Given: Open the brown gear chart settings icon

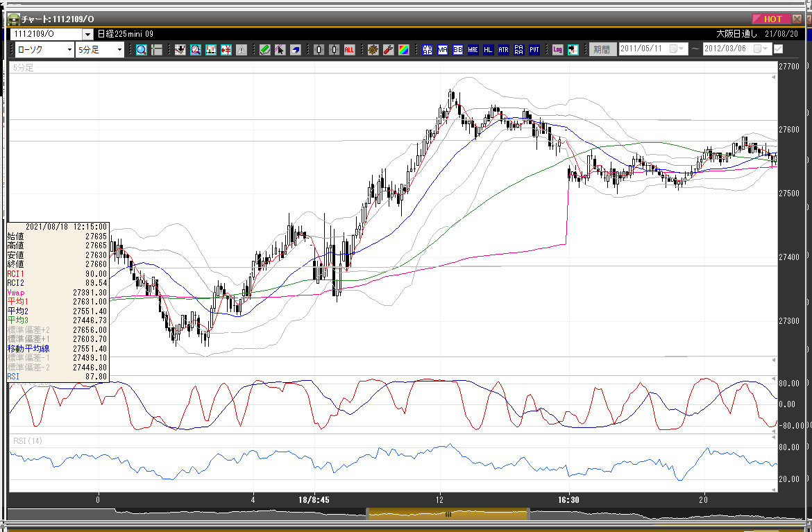Looking at the screenshot, I should [x=373, y=50].
